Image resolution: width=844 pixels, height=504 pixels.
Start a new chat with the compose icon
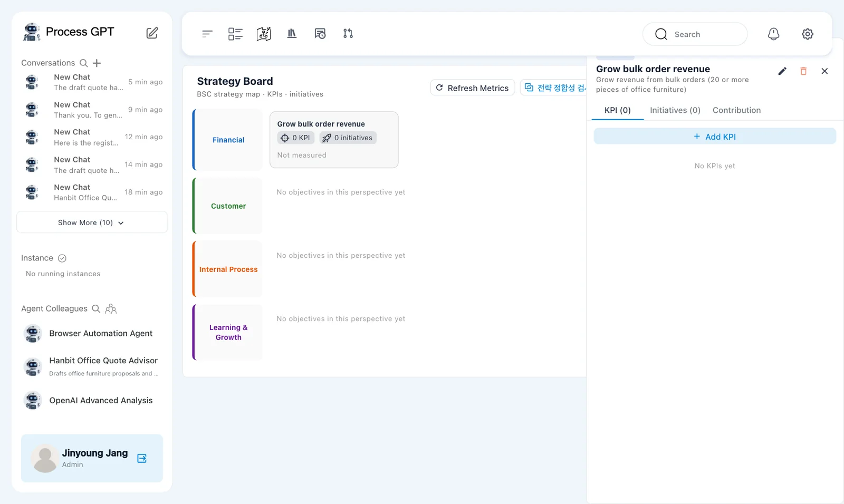coord(152,33)
